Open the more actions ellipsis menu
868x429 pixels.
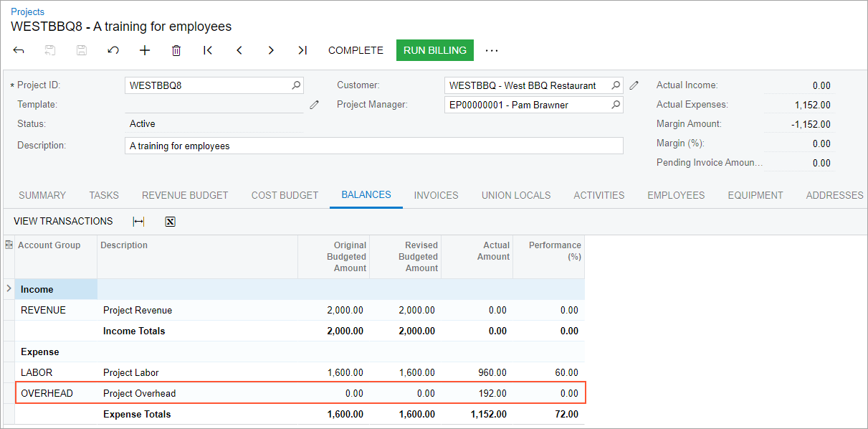tap(491, 50)
